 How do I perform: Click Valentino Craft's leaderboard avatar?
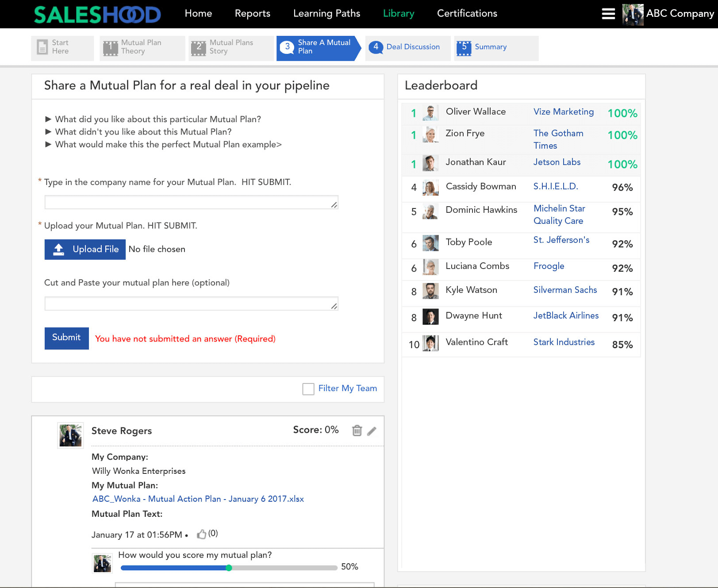[x=430, y=343]
